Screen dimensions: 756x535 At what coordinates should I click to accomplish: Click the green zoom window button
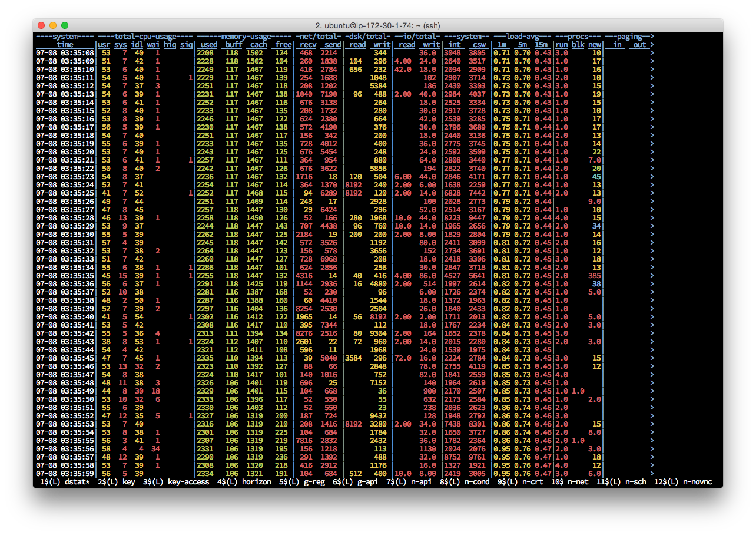pyautogui.click(x=65, y=25)
